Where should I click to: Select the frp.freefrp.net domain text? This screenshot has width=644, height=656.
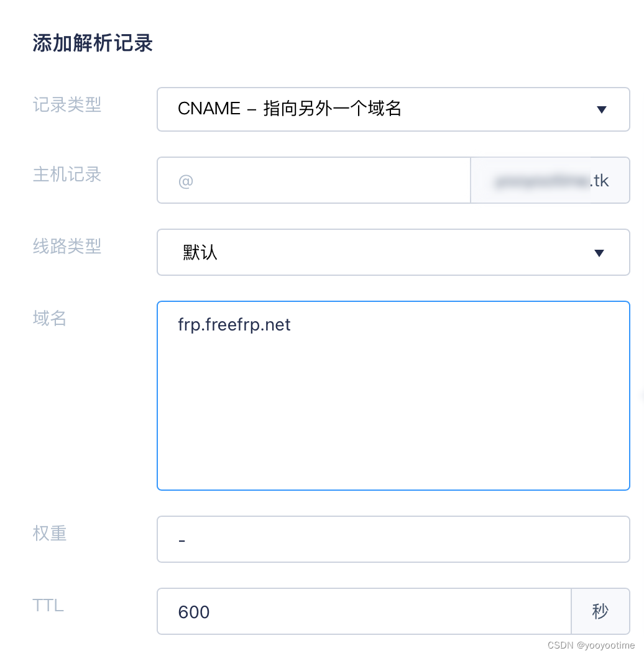[x=234, y=324]
